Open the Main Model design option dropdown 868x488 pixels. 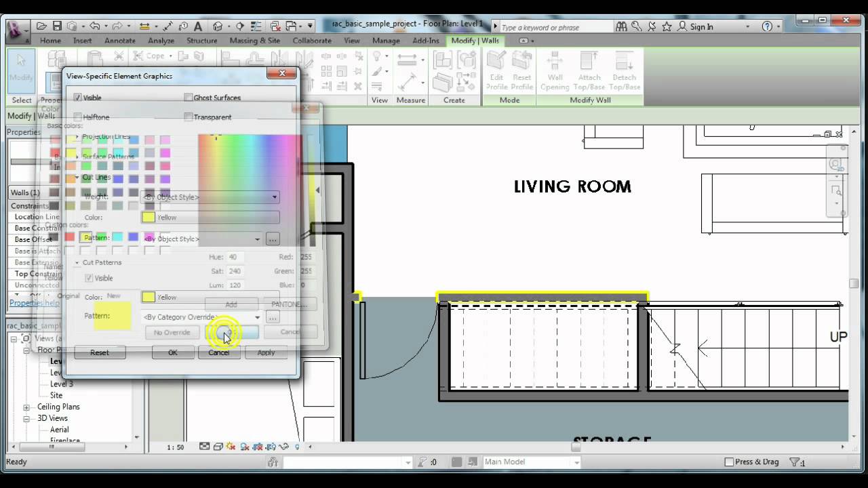[532, 462]
